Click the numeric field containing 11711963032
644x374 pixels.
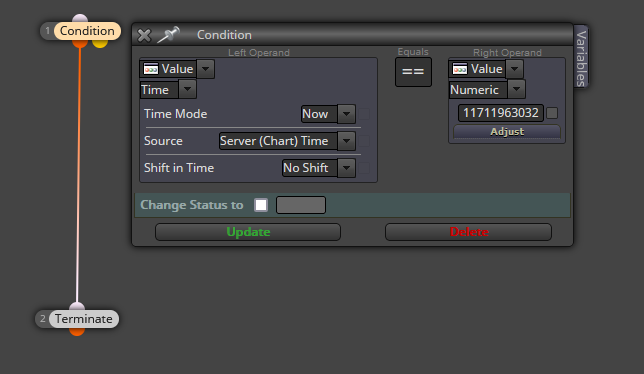coord(501,113)
